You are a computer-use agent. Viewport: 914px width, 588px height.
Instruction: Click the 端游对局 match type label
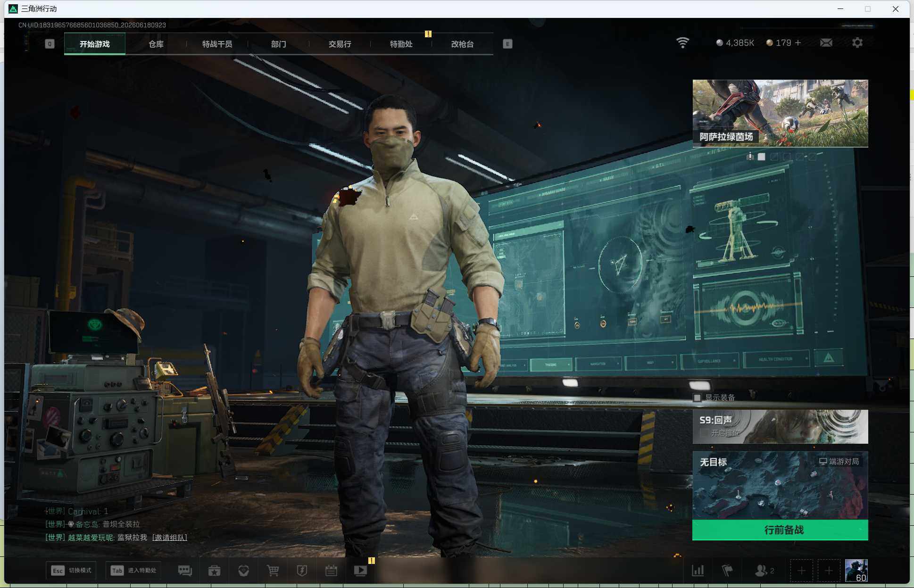click(x=839, y=461)
